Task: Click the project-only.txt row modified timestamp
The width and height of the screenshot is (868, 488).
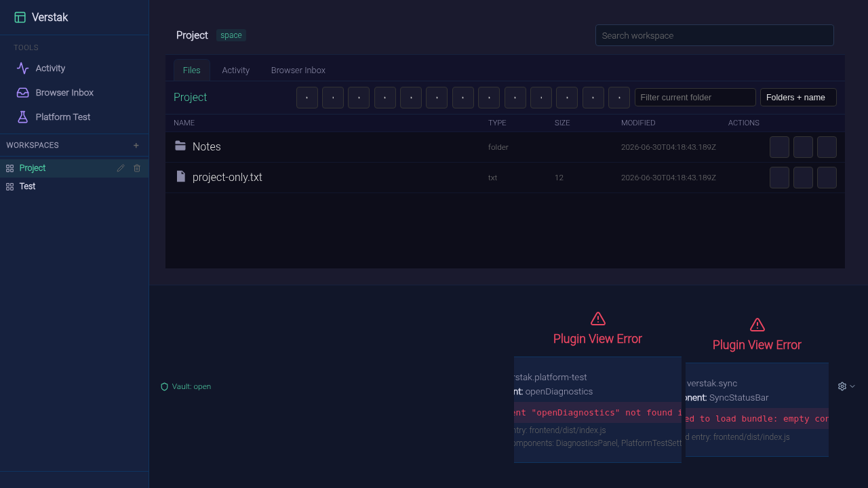Action: coord(669,178)
